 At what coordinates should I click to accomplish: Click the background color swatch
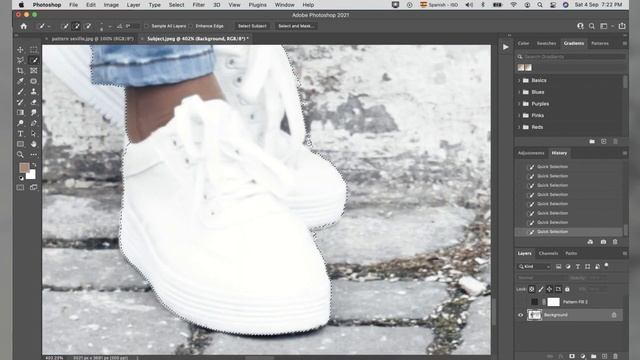tap(31, 175)
